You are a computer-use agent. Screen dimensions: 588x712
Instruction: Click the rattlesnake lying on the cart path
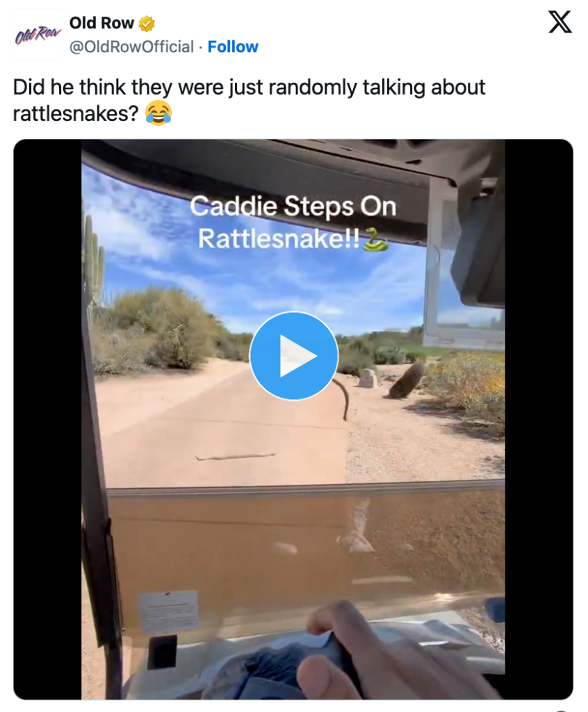pyautogui.click(x=235, y=456)
